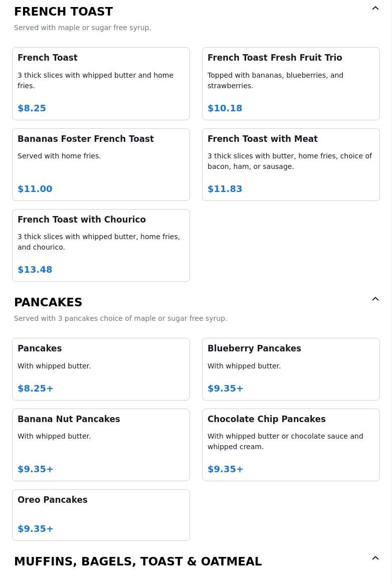Click the $11.83 French Toast with Meat price
The image size is (392, 584).
[x=225, y=189]
